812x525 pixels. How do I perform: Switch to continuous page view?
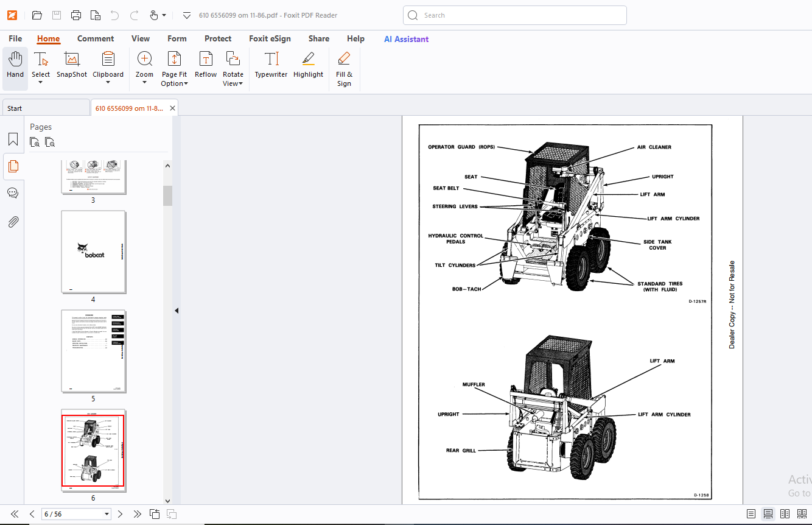(x=768, y=514)
